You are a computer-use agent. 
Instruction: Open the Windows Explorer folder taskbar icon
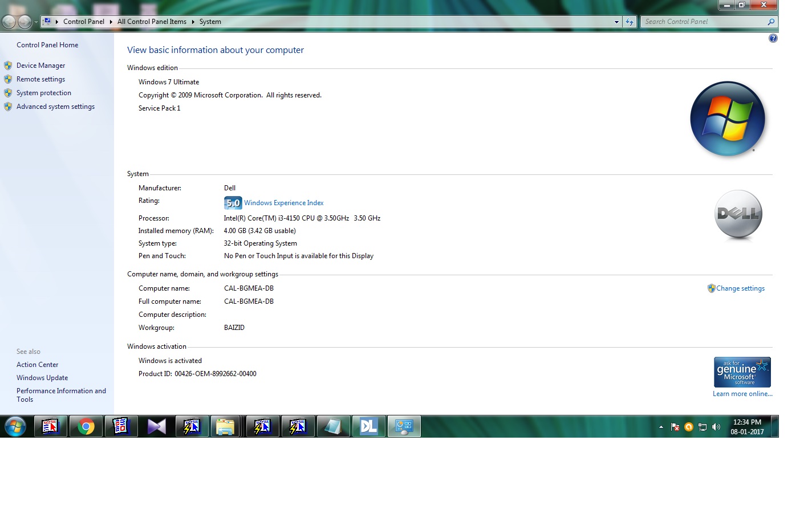226,426
